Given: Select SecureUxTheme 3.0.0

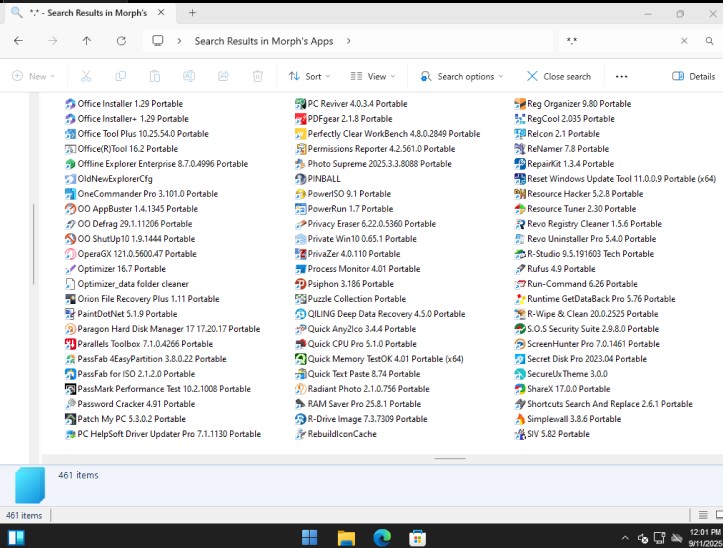Looking at the screenshot, I should [x=561, y=374].
